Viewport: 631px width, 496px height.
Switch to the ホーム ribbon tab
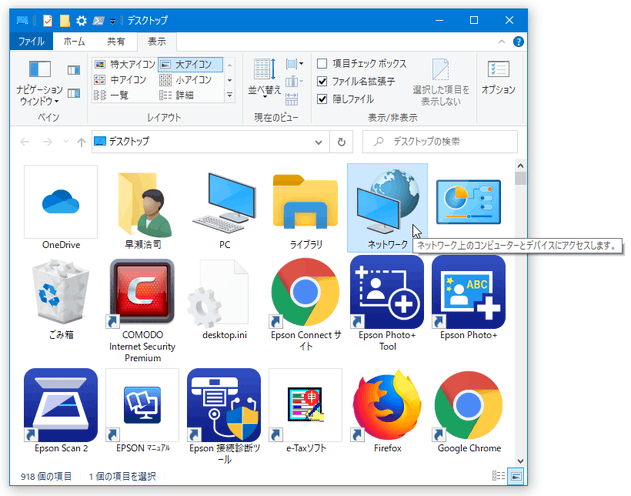click(x=74, y=41)
